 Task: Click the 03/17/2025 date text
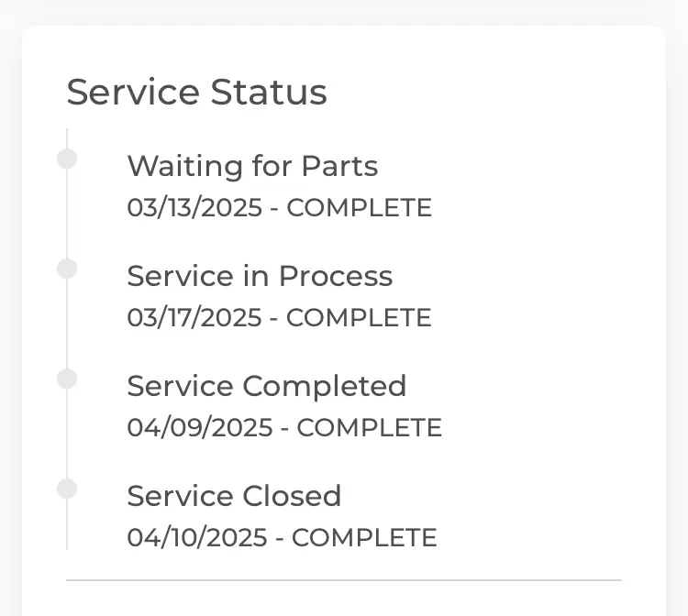pos(194,318)
